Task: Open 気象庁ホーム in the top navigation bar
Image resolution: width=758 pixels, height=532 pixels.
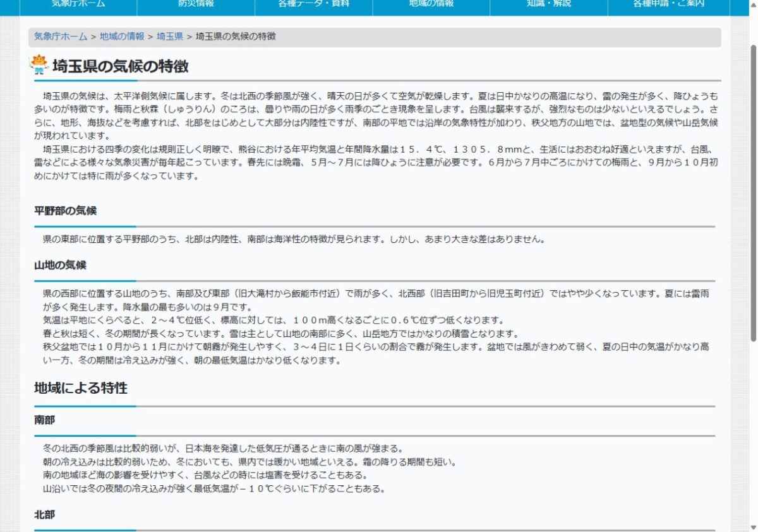Action: (78, 4)
